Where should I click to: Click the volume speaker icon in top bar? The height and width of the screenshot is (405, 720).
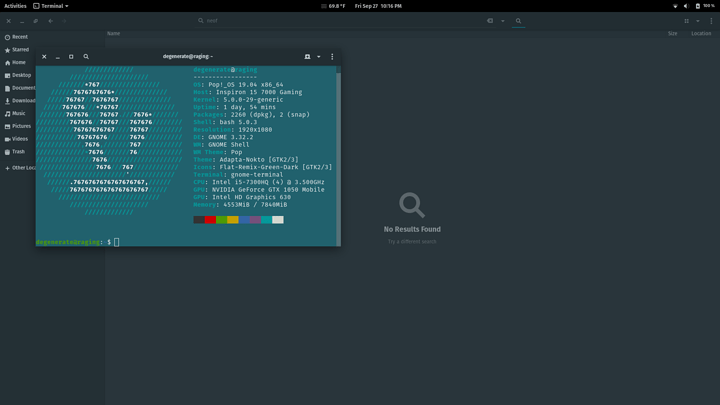(x=686, y=6)
